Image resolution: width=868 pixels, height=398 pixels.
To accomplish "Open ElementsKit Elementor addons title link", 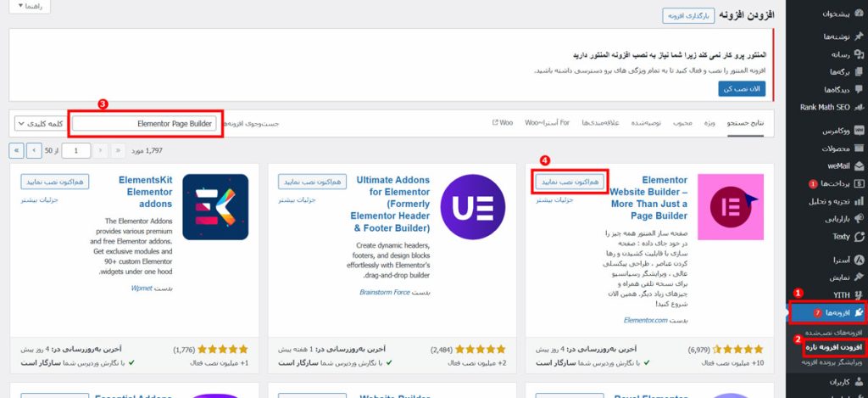I will [146, 192].
